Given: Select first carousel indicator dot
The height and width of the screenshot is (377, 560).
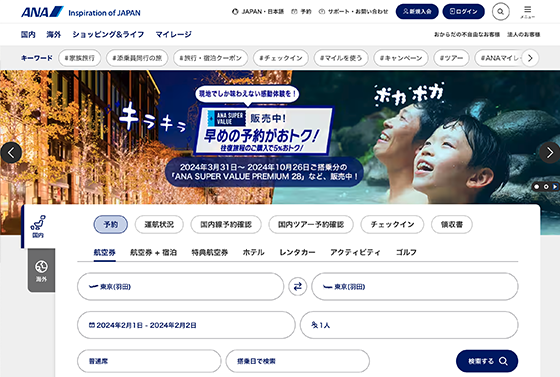Looking at the screenshot, I should 536,187.
